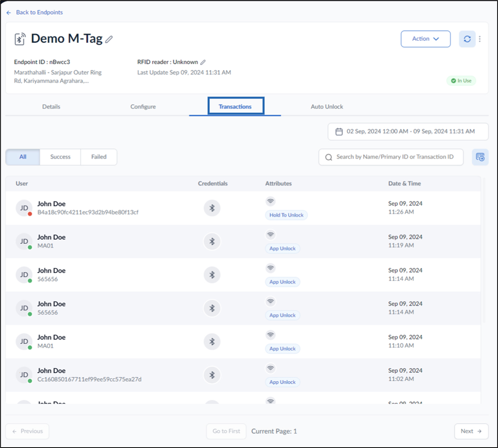Click Last Update Sep 09, 2024 text
Viewport: 498px width, 448px height.
(184, 73)
